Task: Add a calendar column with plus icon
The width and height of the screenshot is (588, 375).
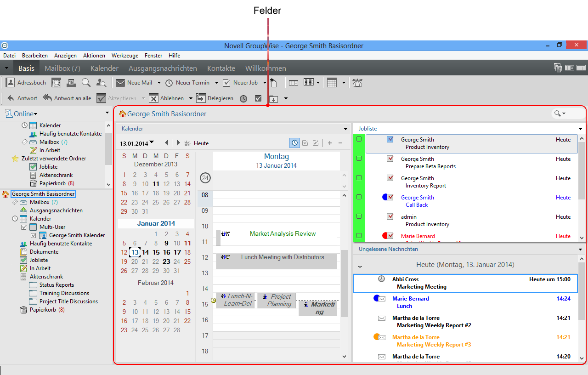Action: pos(330,143)
